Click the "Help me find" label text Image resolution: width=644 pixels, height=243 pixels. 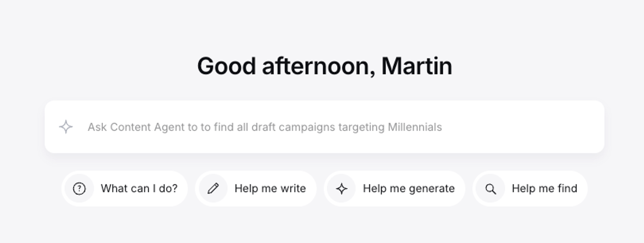click(x=544, y=189)
